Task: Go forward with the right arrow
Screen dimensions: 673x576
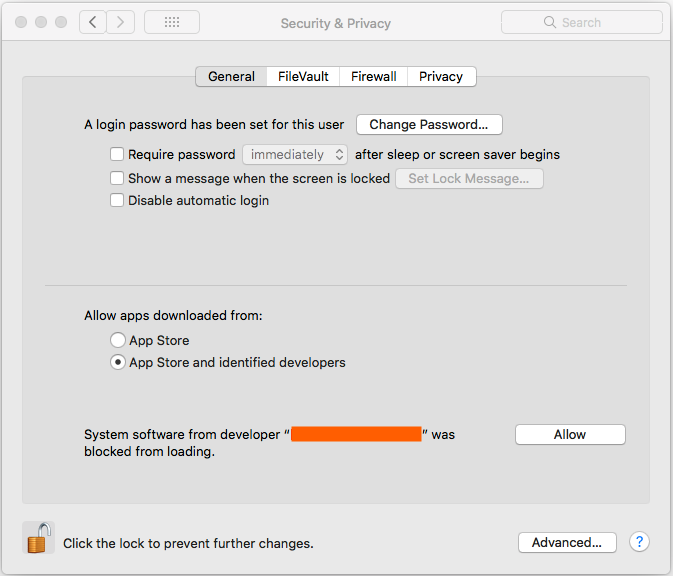Action: pos(120,22)
